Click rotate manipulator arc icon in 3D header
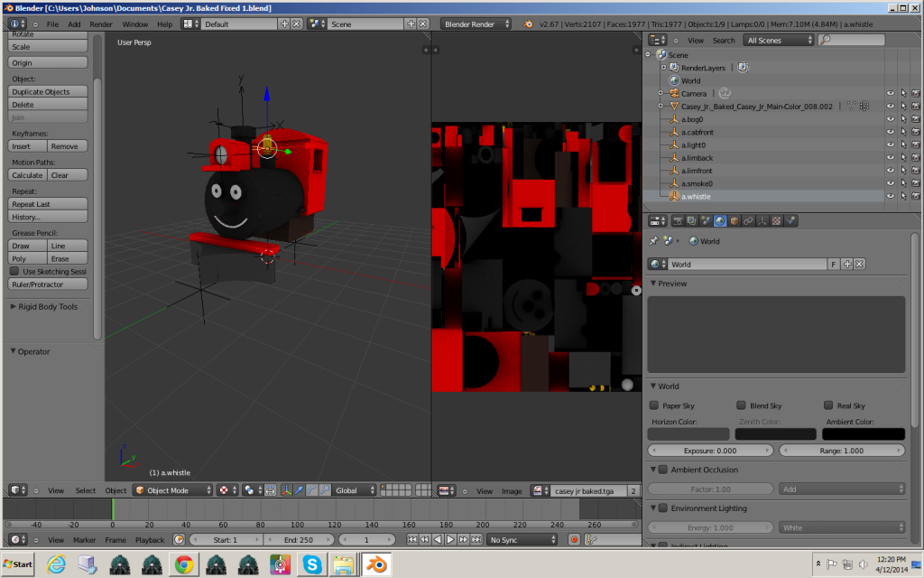Screen dimensions: 924x578 coord(311,490)
